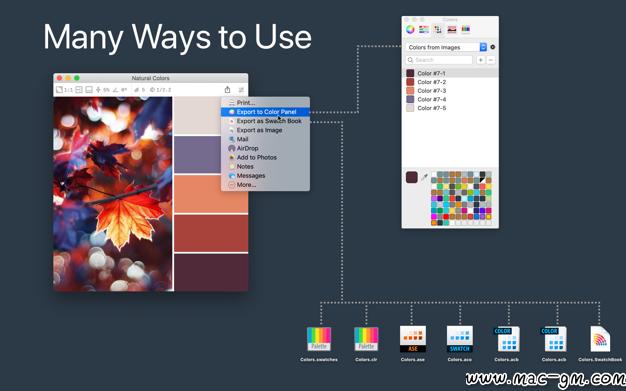
Task: Click the plus button to add color
Action: point(481,60)
